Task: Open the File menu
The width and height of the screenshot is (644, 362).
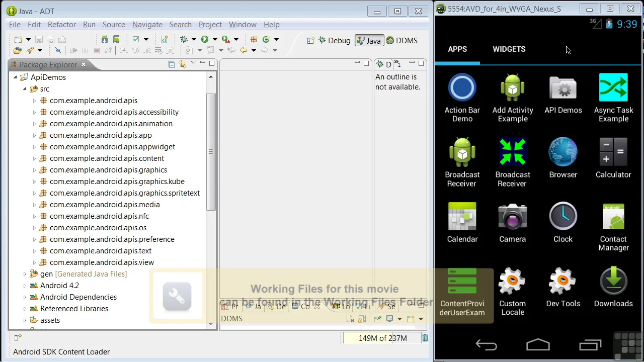Action: [x=15, y=25]
